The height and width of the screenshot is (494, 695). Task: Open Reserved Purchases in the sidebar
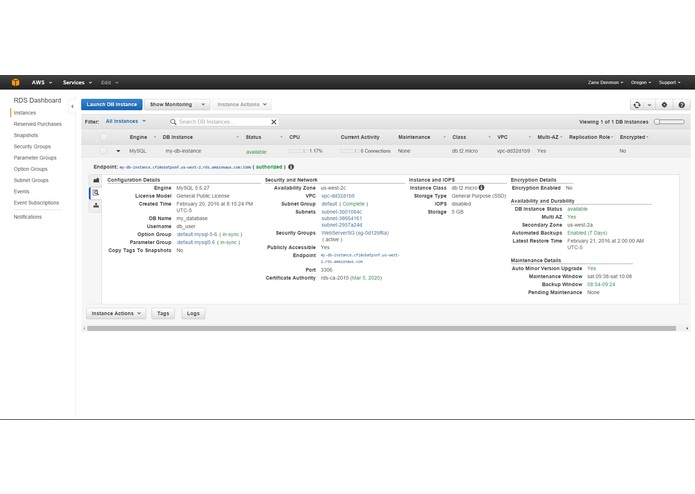(38, 124)
